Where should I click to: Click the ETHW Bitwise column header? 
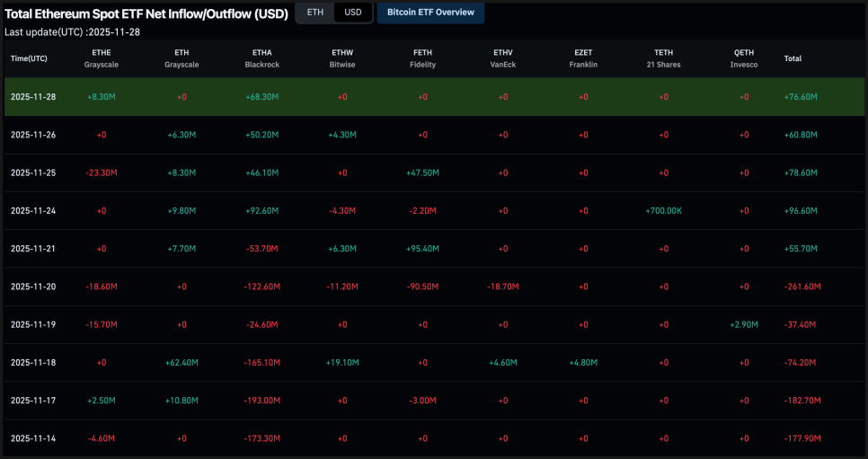(x=342, y=58)
